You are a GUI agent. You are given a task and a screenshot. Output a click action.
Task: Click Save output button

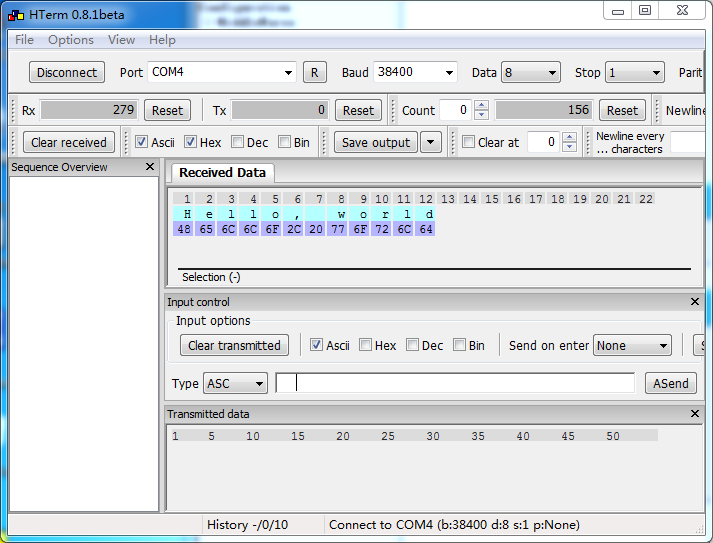[x=376, y=142]
